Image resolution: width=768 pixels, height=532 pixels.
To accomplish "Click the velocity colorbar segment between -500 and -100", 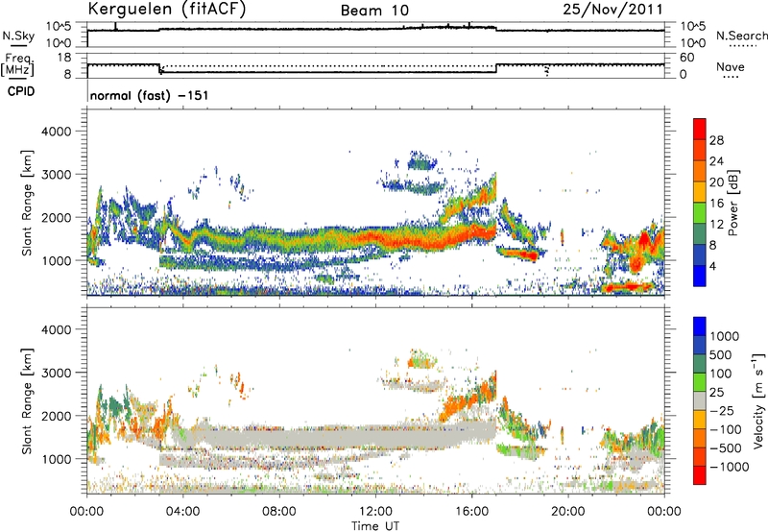I will tap(700, 438).
